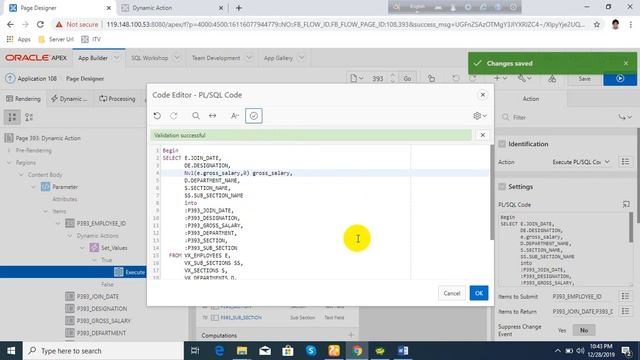Close the Code Editor dialog
Viewport: 640px width, 360px height.
tap(482, 95)
